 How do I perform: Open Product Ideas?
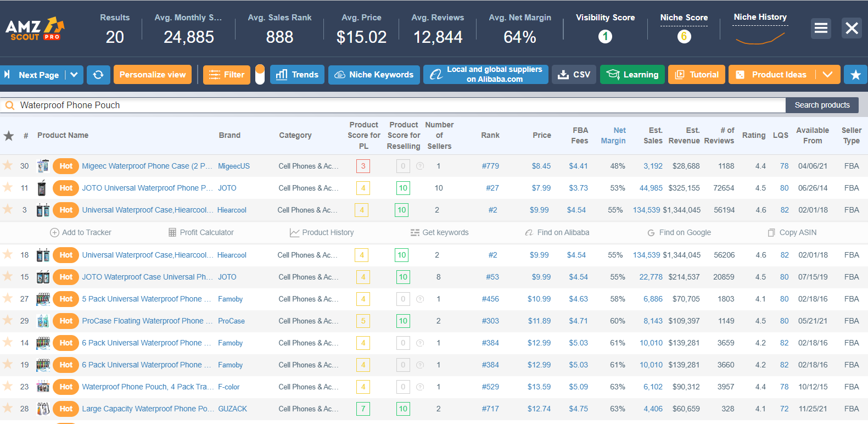pyautogui.click(x=772, y=75)
